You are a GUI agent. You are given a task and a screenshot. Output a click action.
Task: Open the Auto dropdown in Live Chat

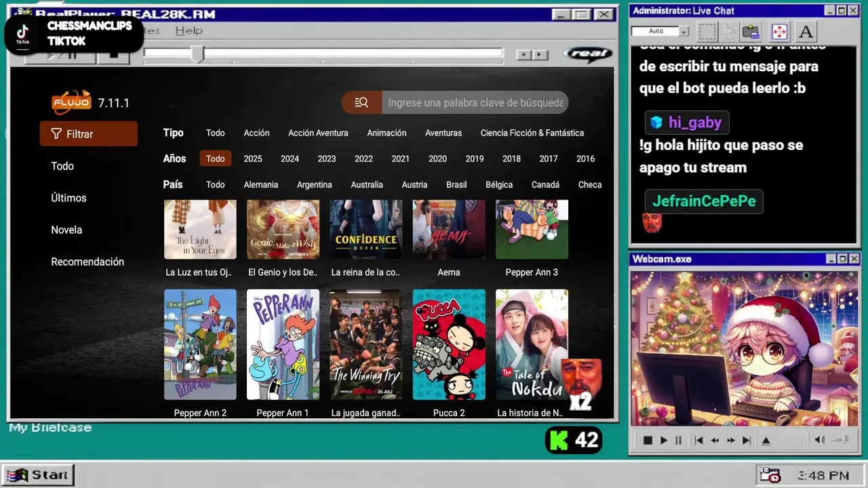coord(684,31)
